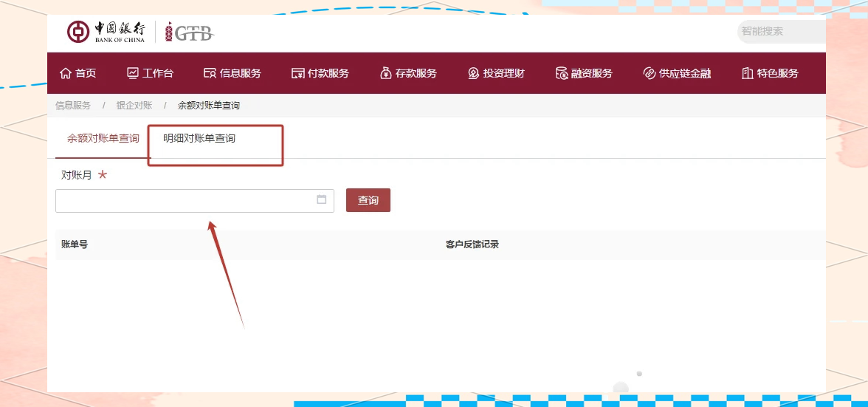Image resolution: width=868 pixels, height=407 pixels.
Task: Click the 存款服务 money bag icon
Action: [386, 73]
